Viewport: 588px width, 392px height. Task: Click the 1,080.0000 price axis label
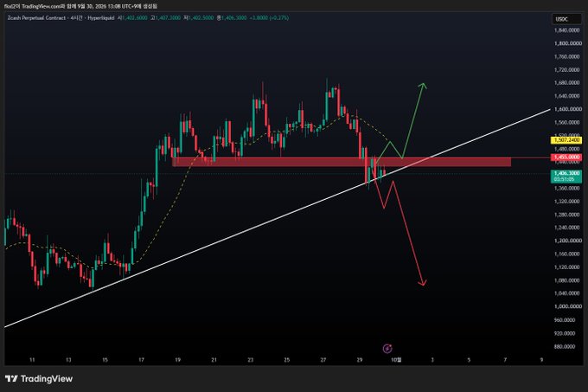point(566,280)
